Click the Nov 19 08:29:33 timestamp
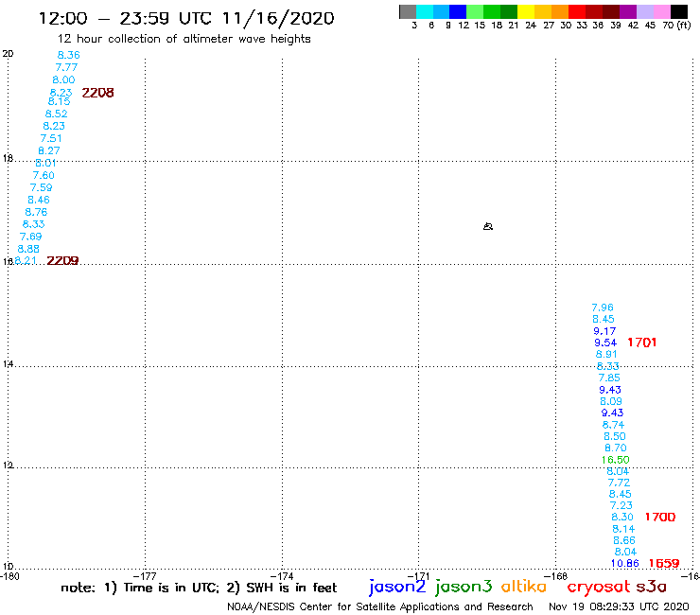Image resolution: width=700 pixels, height=615 pixels. [619, 606]
